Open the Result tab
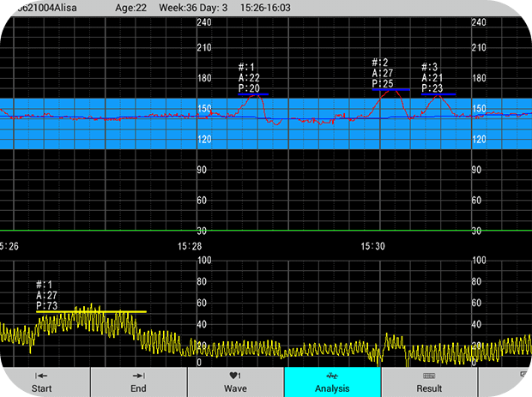The image size is (532, 397). click(x=429, y=382)
